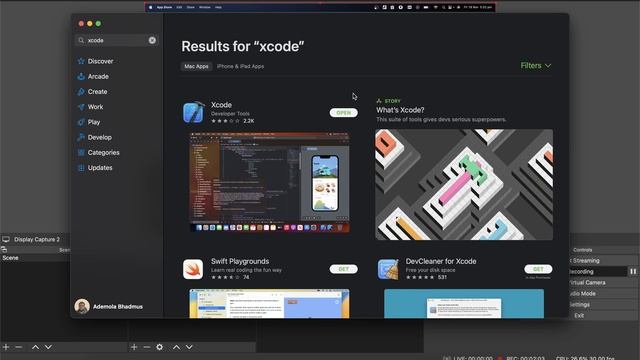
Task: Click the OBS Exit button
Action: pos(603,316)
